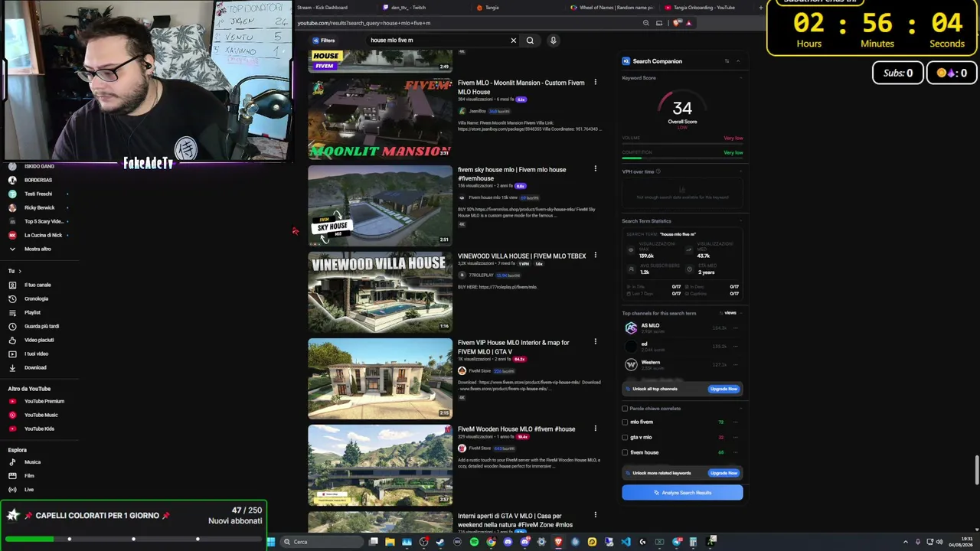Open the Filters button

click(x=324, y=41)
